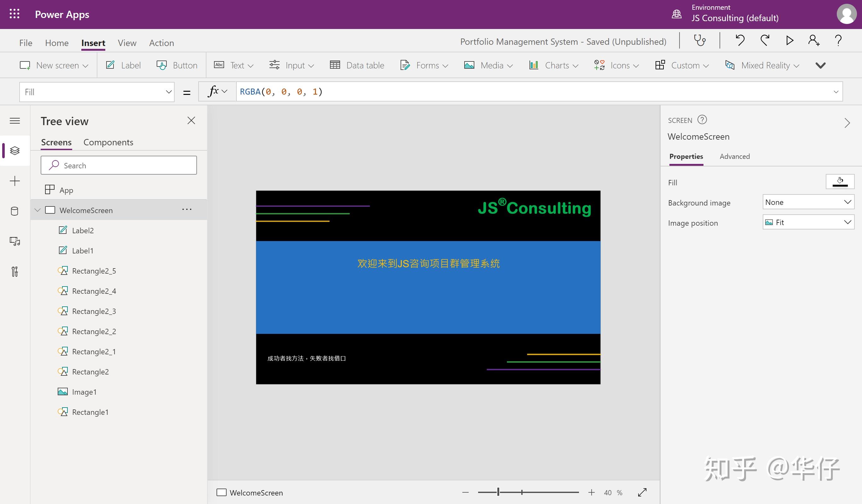Collapse the WelcomeScreen tree node
The height and width of the screenshot is (504, 862).
38,210
